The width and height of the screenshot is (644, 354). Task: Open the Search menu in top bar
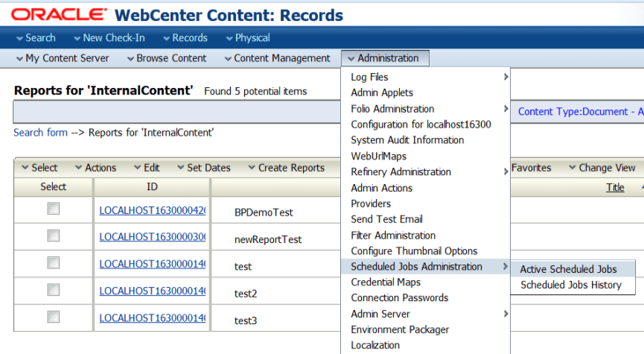(x=36, y=38)
